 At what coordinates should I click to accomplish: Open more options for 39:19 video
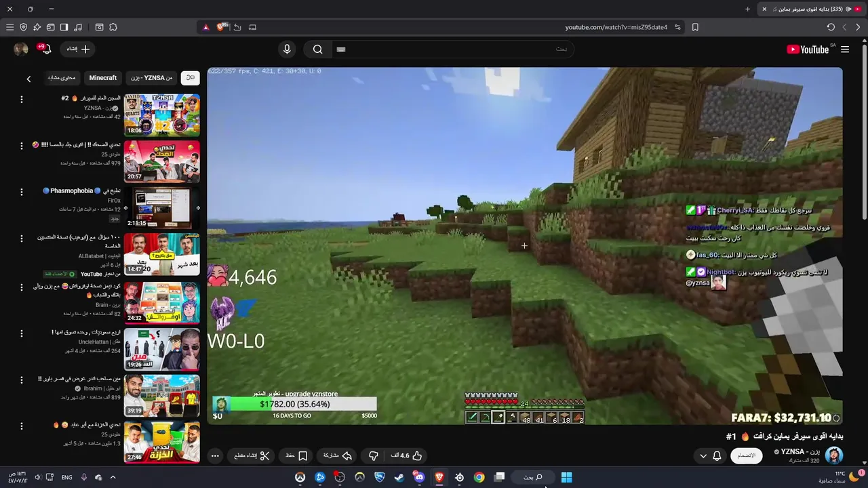(x=21, y=380)
